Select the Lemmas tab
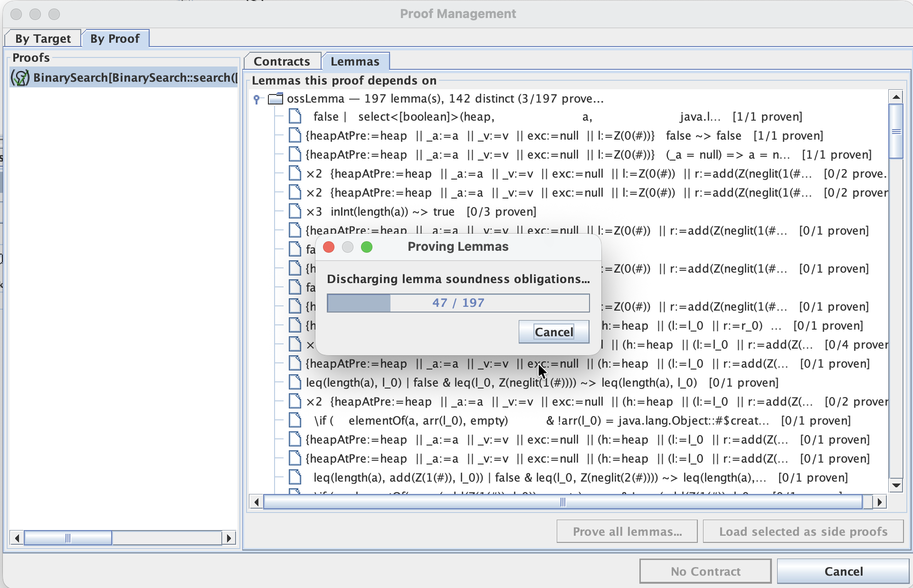This screenshot has width=913, height=588. coord(355,61)
